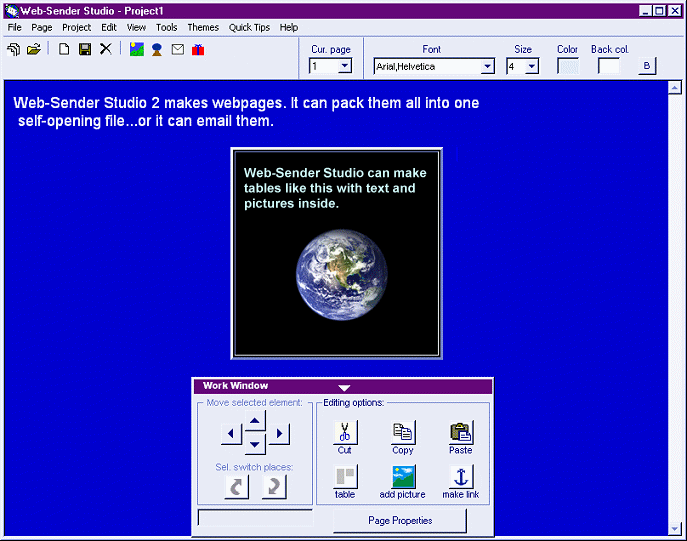Click the add picture icon

pos(403,477)
